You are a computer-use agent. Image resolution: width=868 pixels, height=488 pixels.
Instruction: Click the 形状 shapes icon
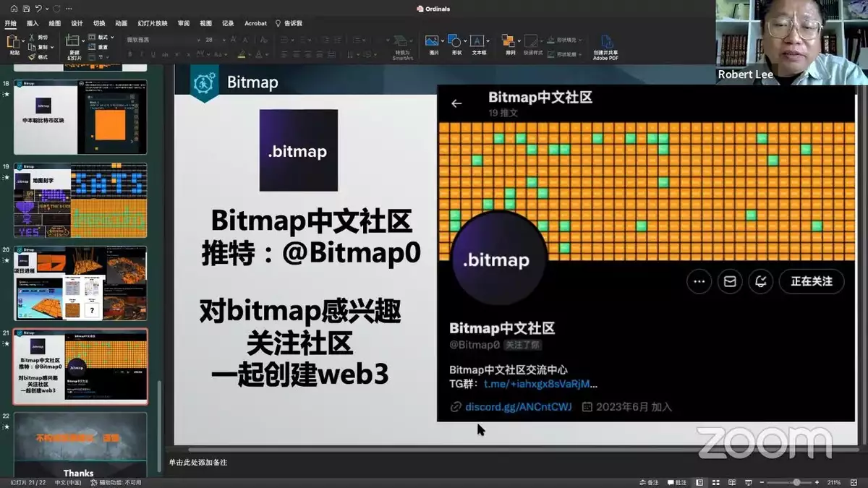(x=455, y=40)
